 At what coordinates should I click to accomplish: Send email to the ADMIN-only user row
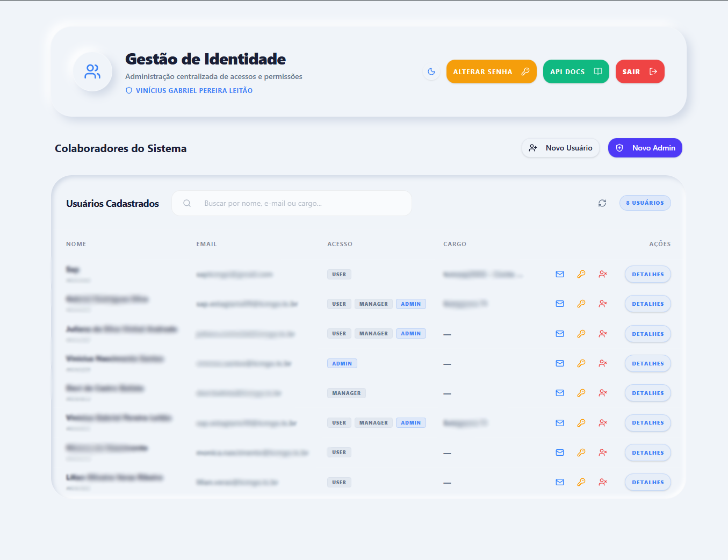point(560,363)
